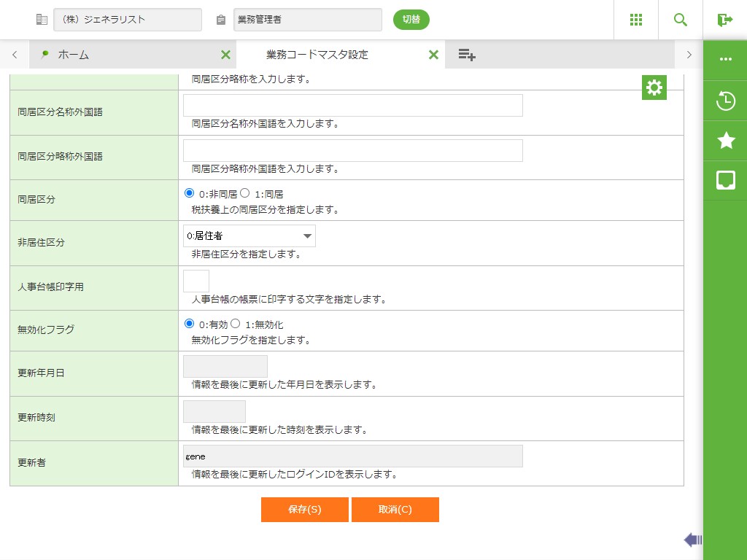Viewport: 747px width, 560px height.
Task: Click the add new tab icon
Action: [467, 55]
